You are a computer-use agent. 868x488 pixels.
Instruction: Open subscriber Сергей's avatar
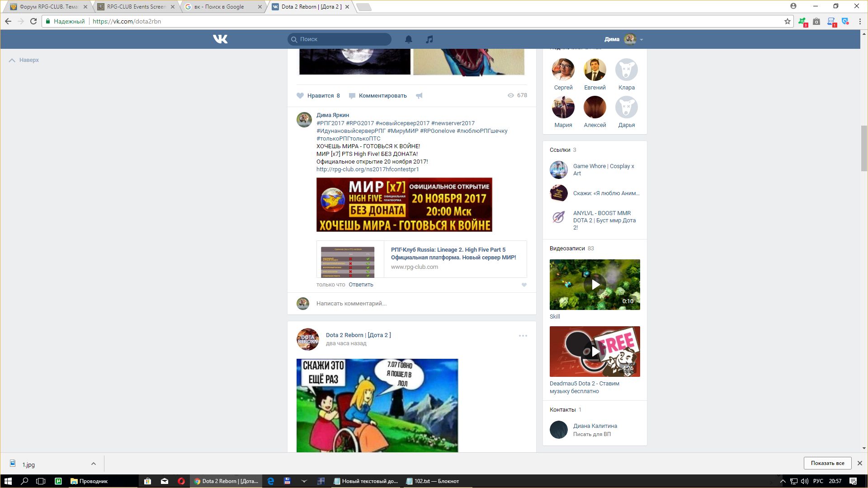click(563, 70)
